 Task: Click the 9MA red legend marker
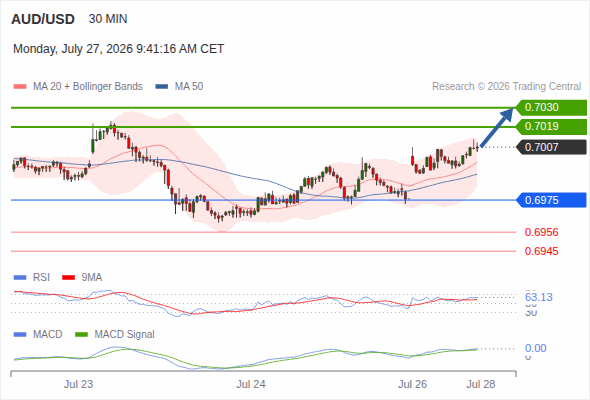pyautogui.click(x=68, y=278)
